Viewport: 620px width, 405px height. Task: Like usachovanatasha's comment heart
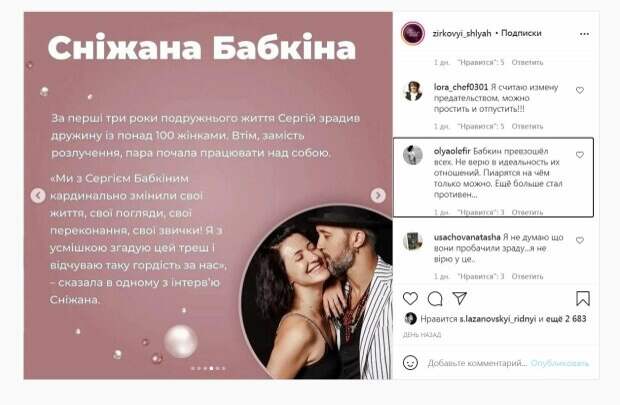point(580,240)
